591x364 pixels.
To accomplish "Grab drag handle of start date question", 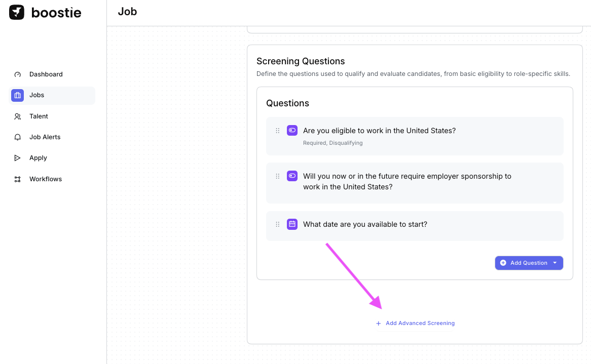I will [278, 224].
